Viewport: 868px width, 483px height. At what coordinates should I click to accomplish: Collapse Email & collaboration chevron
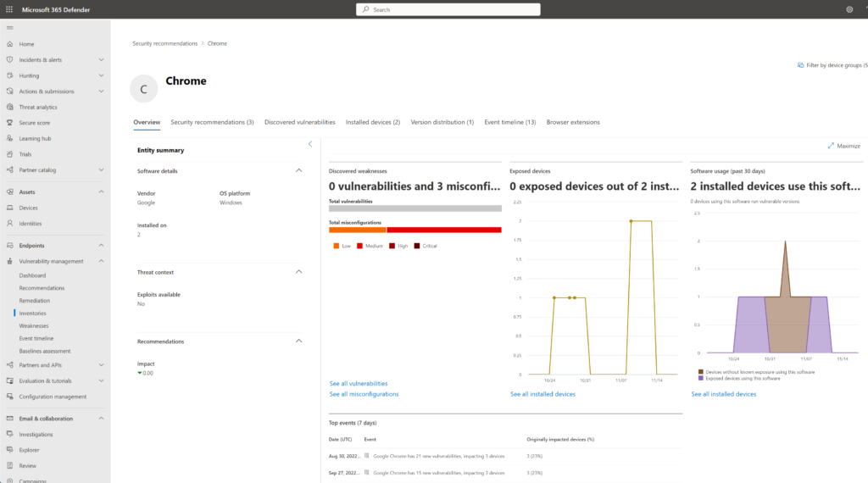coord(101,419)
